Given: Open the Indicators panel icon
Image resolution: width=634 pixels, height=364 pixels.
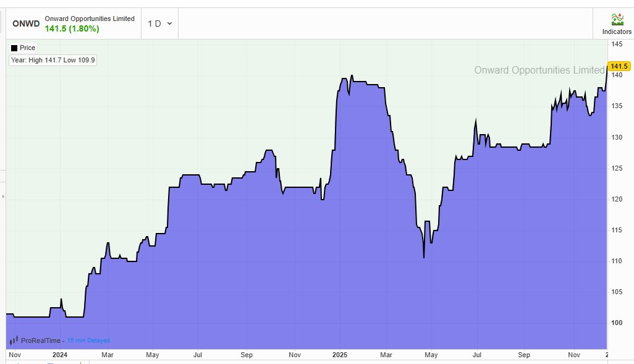Looking at the screenshot, I should pos(617,19).
